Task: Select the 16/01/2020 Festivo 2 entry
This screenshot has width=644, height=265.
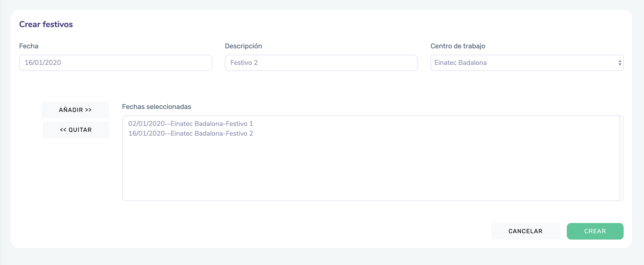Action: (x=190, y=133)
